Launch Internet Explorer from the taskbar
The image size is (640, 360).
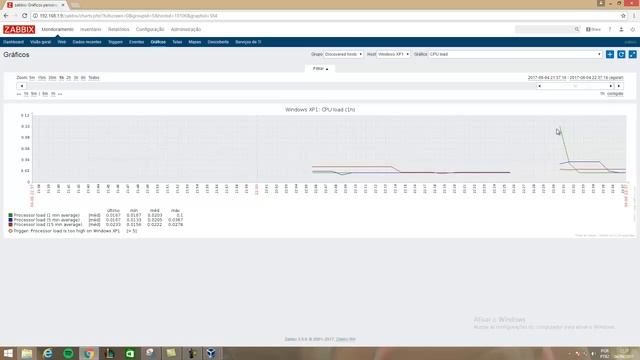pyautogui.click(x=48, y=353)
